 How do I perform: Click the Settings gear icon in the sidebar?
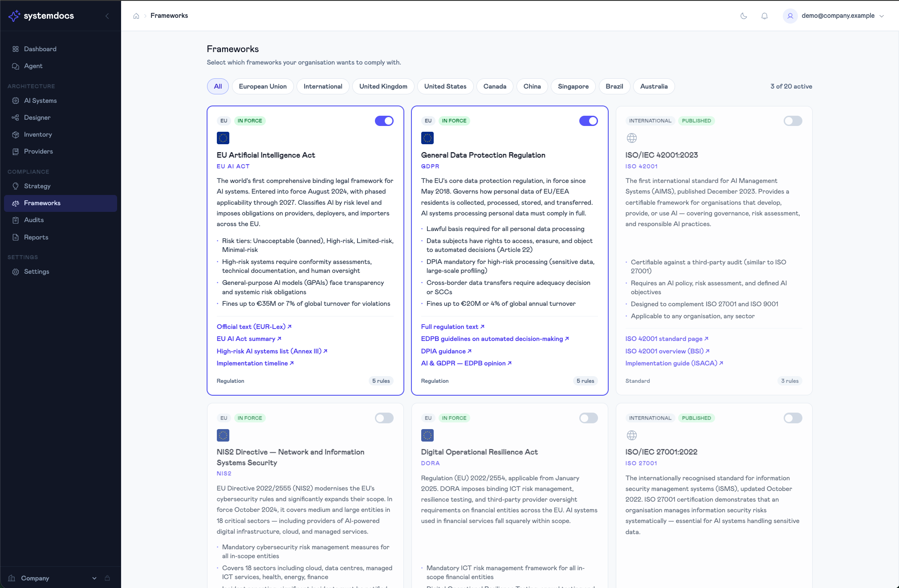16,272
